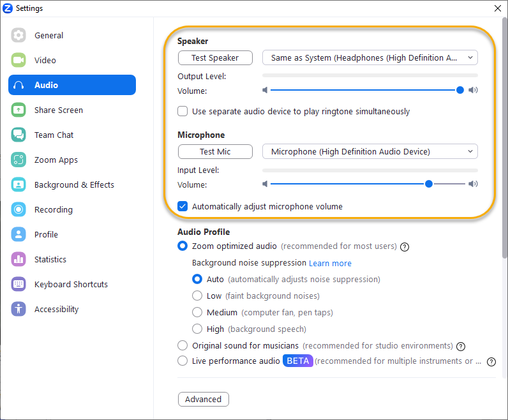Click the Input Level meter
The image size is (508, 420).
[x=370, y=170]
